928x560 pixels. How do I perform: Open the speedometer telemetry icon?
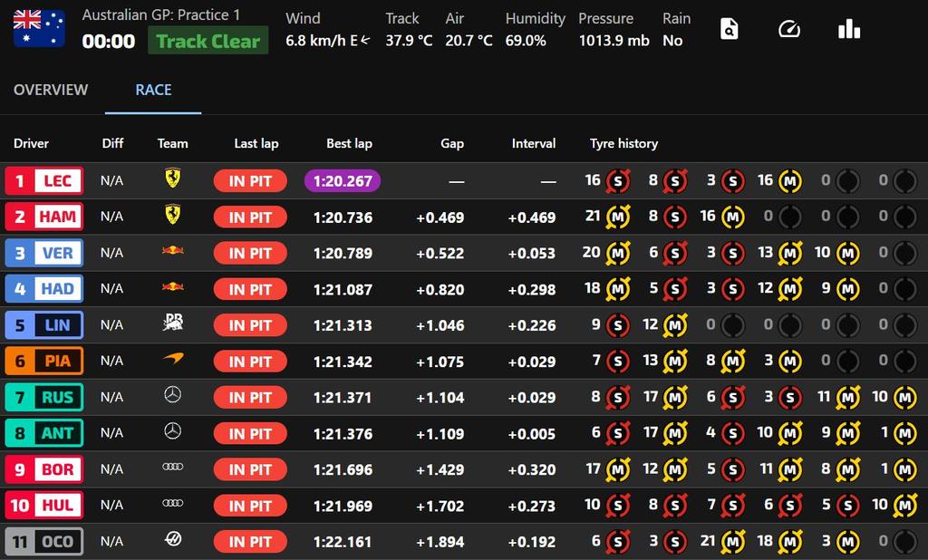[x=789, y=28]
